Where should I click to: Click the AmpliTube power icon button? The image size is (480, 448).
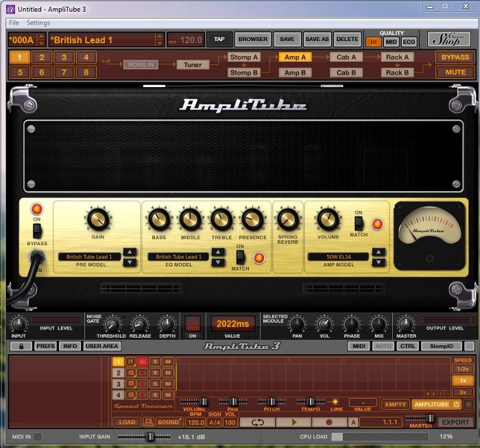tap(456, 404)
